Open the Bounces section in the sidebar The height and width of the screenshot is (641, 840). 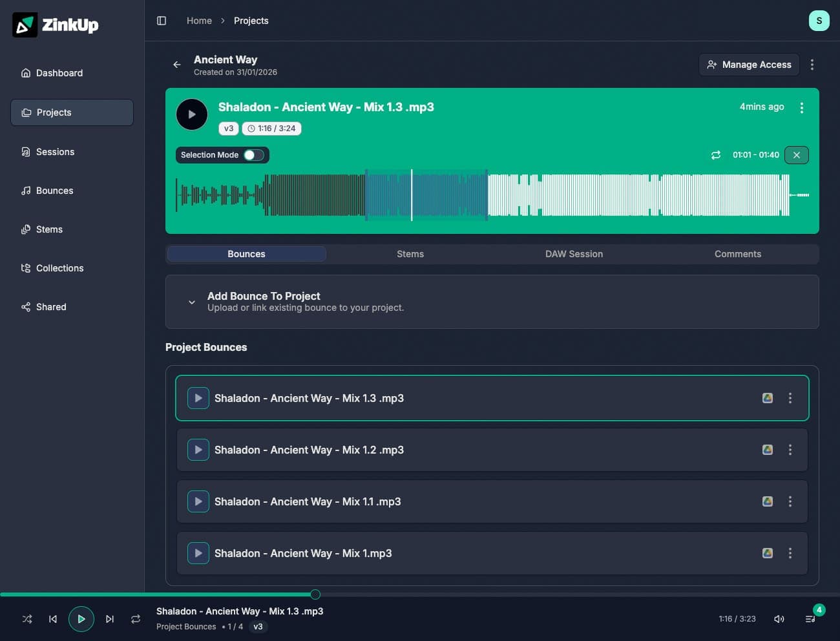54,191
